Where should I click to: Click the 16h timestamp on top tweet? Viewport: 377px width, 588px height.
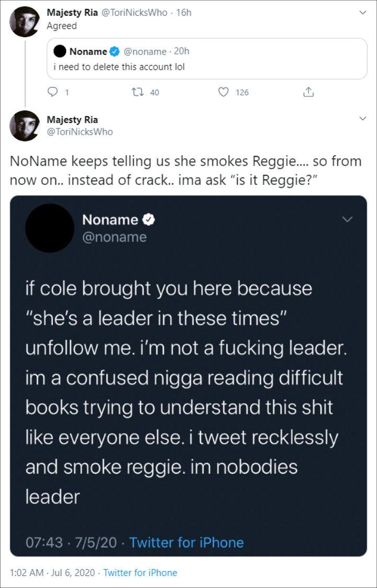184,13
